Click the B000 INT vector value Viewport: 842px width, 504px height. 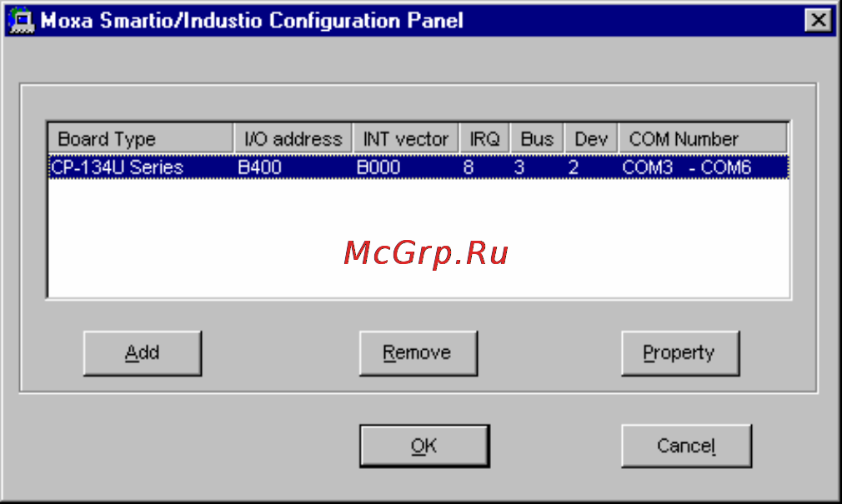click(378, 167)
